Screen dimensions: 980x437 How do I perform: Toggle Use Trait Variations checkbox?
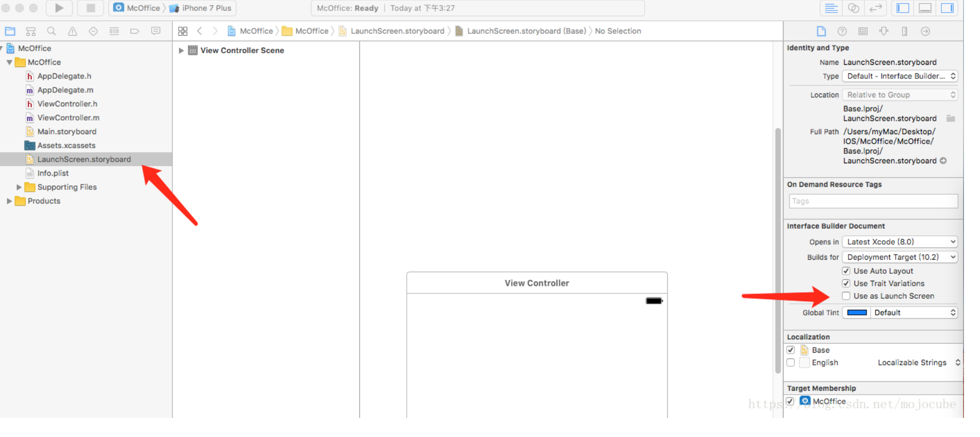click(x=846, y=283)
